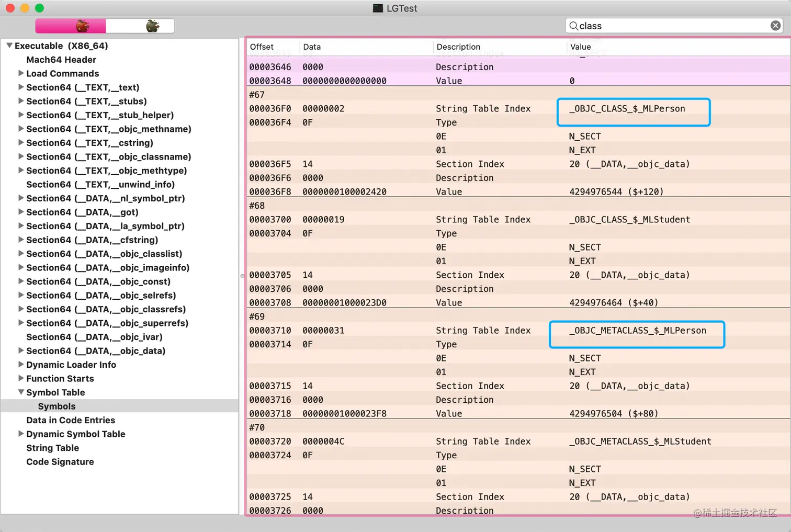Expand the Dynamic Symbol Table node

pos(21,434)
